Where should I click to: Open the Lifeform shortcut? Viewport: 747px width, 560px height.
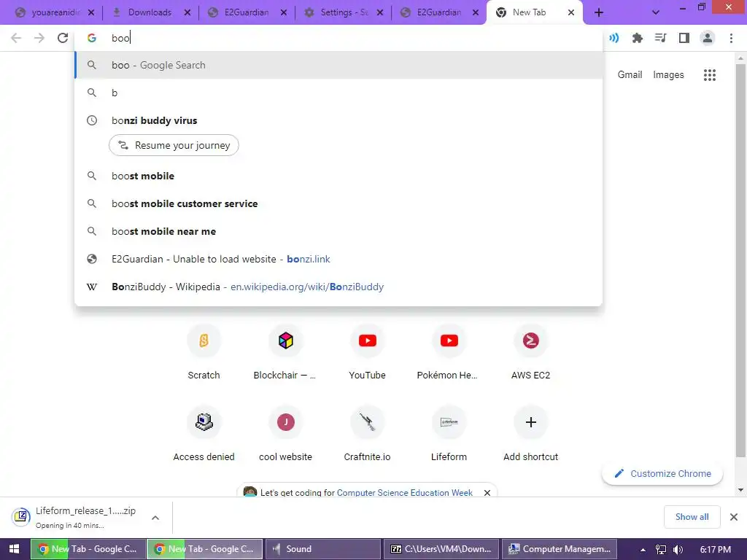pyautogui.click(x=449, y=434)
